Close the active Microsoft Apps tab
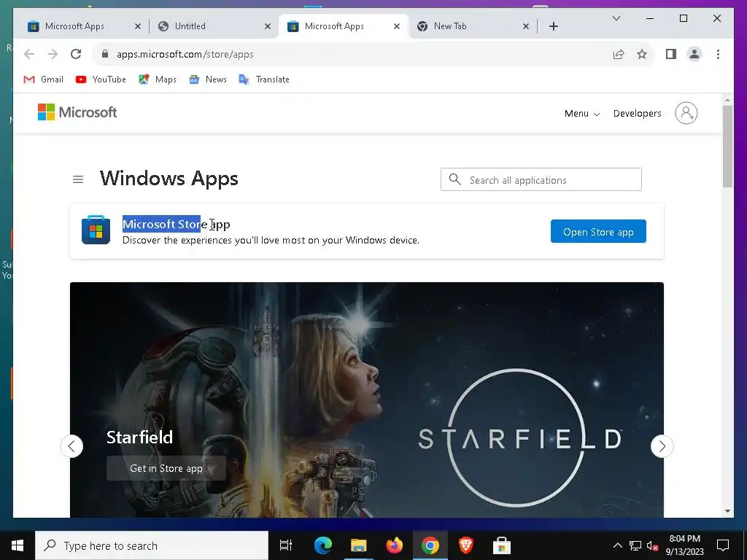The width and height of the screenshot is (747, 560). point(397,26)
